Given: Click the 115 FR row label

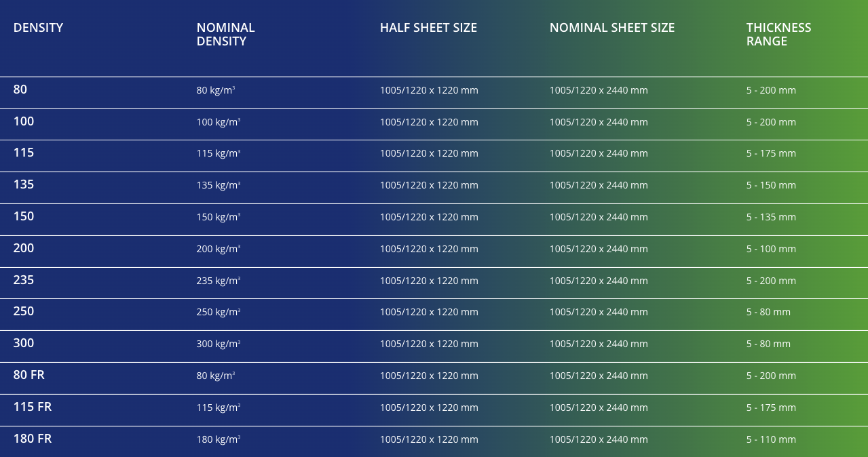Looking at the screenshot, I should (x=33, y=407).
